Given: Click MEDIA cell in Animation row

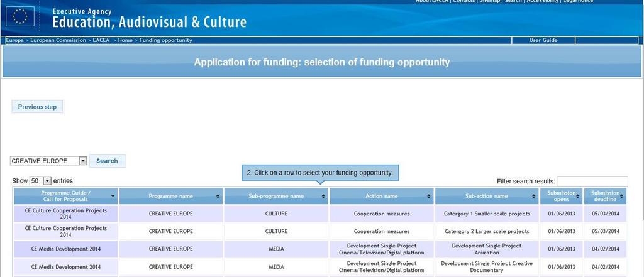Looking at the screenshot, I should click(276, 249).
